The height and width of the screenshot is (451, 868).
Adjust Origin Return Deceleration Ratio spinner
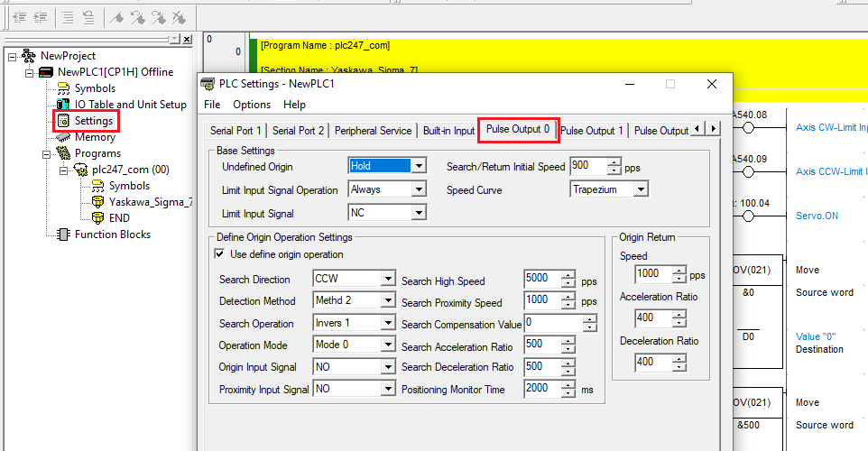pyautogui.click(x=679, y=363)
